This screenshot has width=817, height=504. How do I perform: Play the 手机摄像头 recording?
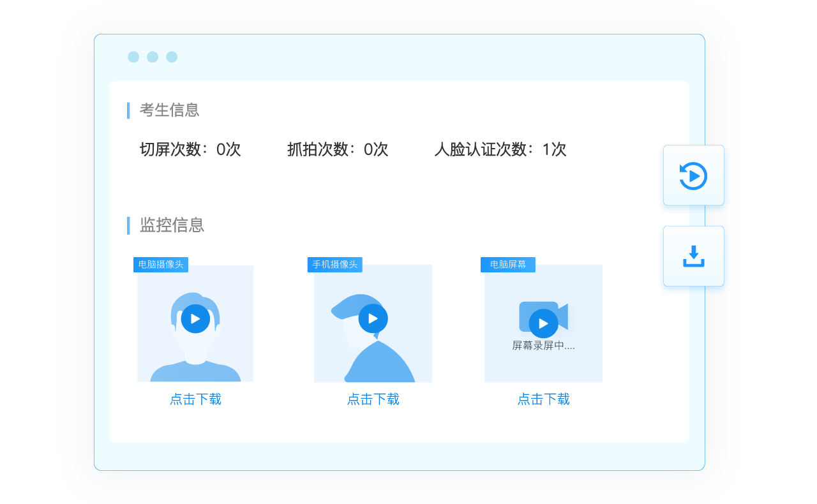tap(373, 318)
